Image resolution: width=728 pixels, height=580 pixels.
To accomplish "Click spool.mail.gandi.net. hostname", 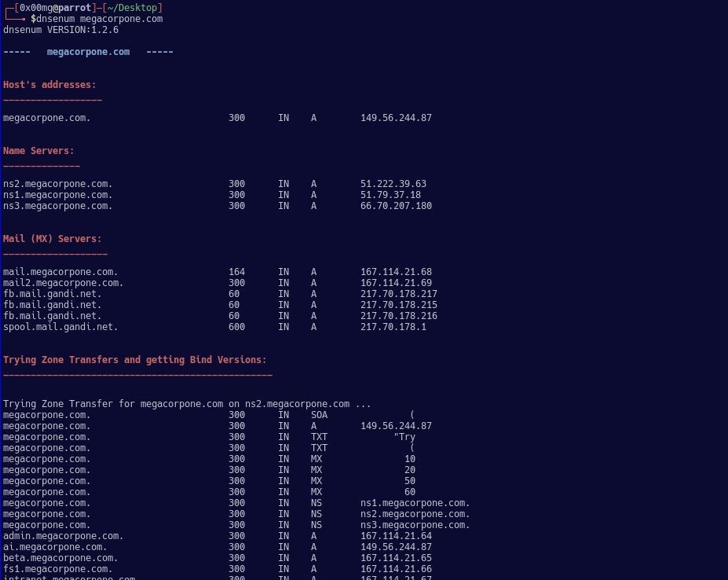I will tap(60, 327).
